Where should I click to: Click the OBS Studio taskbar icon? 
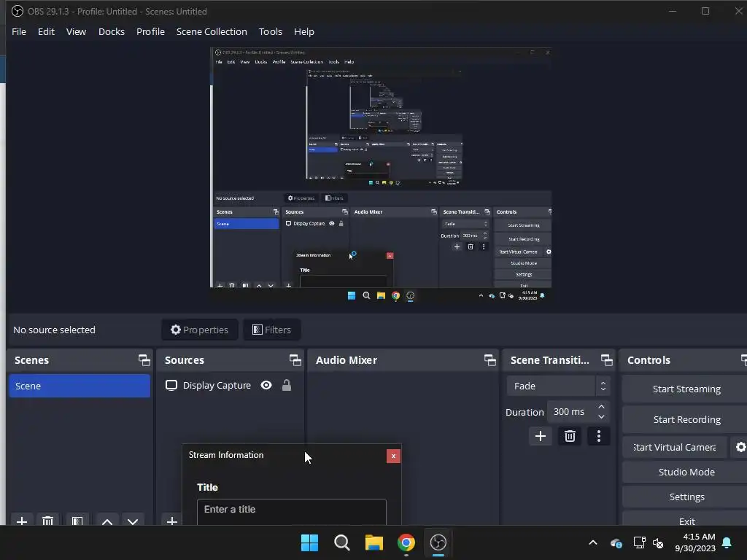click(438, 542)
